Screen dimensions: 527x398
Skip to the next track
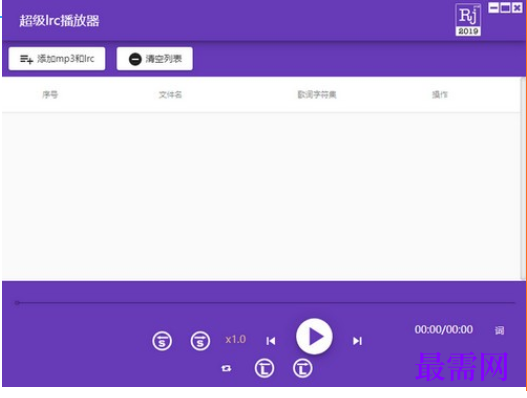[357, 341]
